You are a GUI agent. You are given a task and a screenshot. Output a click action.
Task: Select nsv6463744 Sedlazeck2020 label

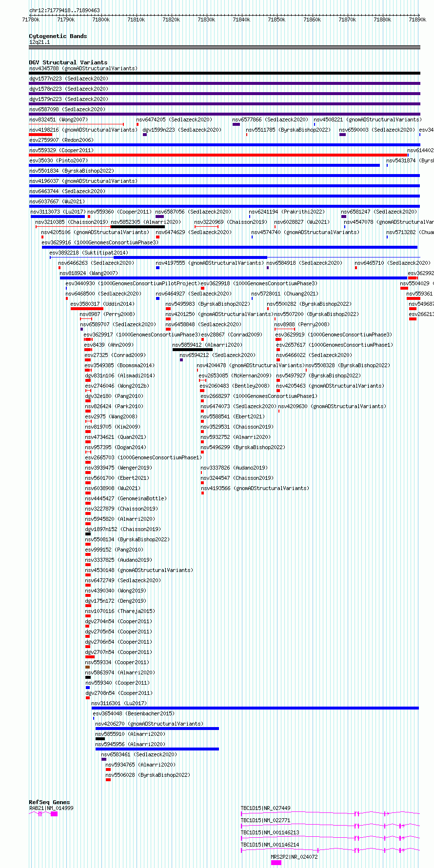(67, 191)
